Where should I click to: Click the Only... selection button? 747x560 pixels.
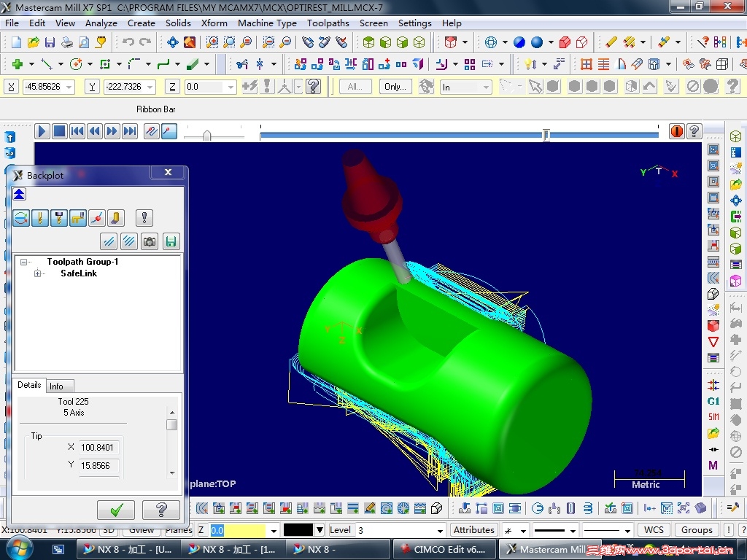click(x=395, y=87)
